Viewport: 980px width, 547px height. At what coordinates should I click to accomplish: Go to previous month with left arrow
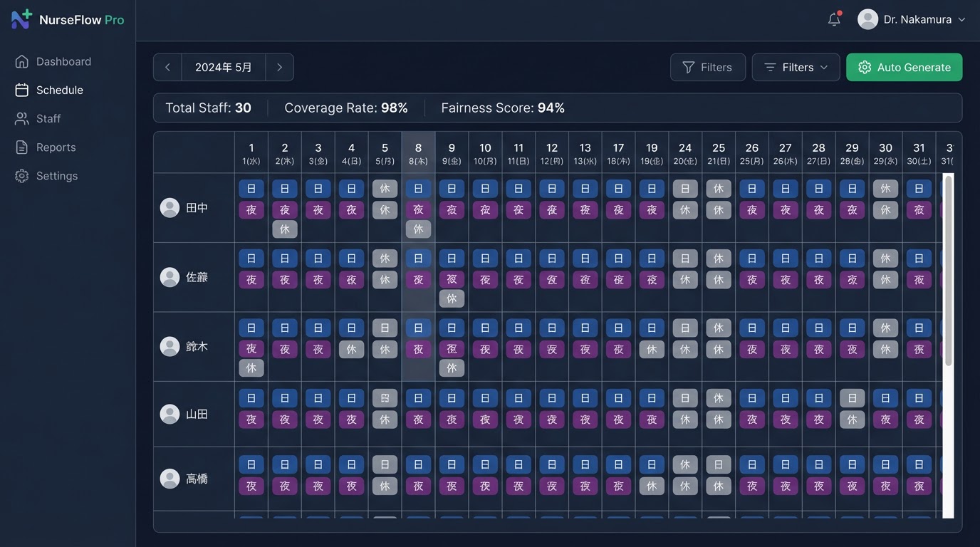(x=167, y=68)
